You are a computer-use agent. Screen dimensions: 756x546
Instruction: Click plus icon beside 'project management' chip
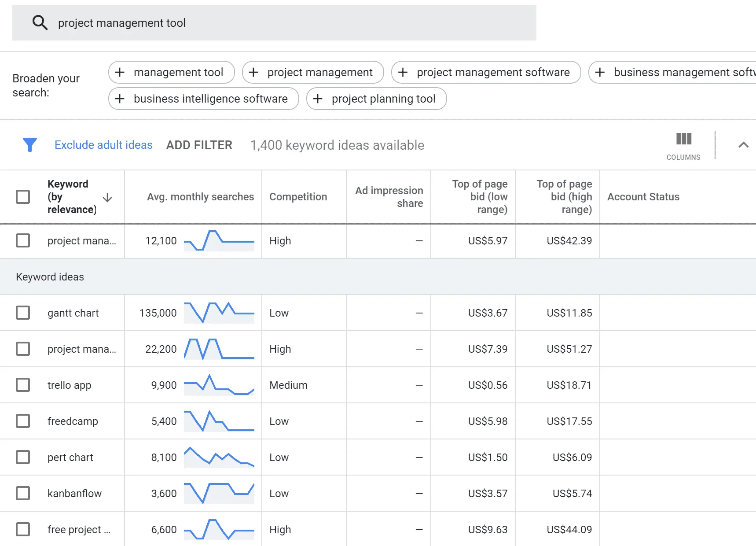tap(253, 72)
